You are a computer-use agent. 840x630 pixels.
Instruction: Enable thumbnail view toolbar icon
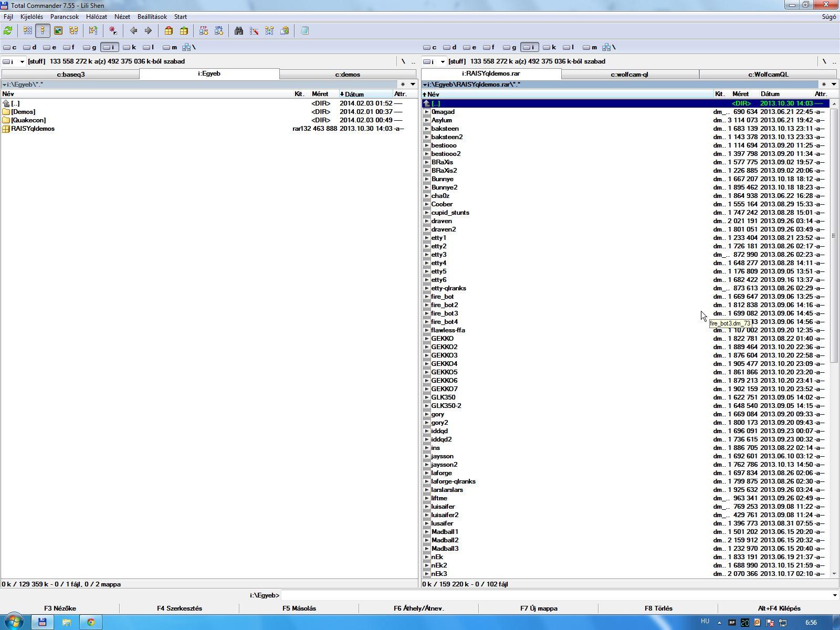58,31
